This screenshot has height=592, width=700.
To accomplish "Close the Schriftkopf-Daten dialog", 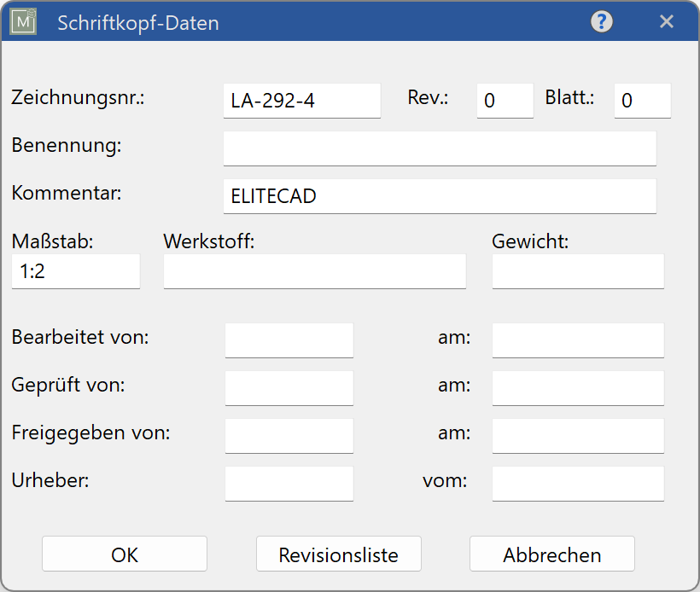I will (x=667, y=22).
